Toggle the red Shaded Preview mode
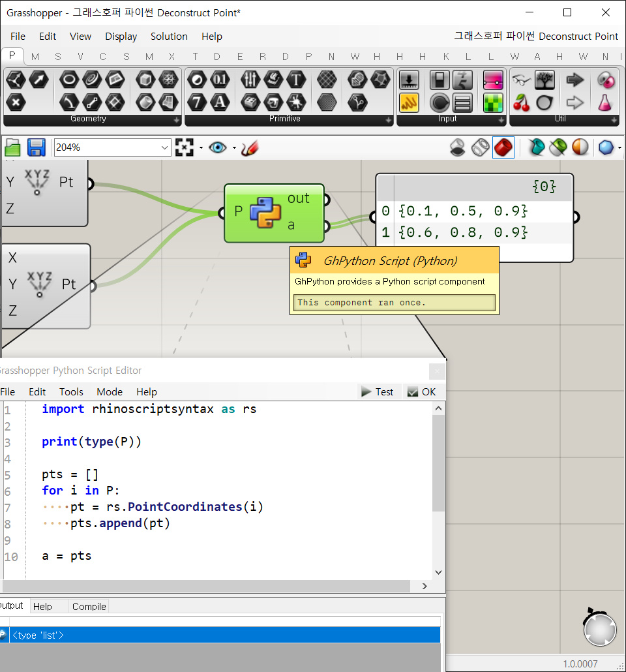The height and width of the screenshot is (672, 626). tap(503, 148)
